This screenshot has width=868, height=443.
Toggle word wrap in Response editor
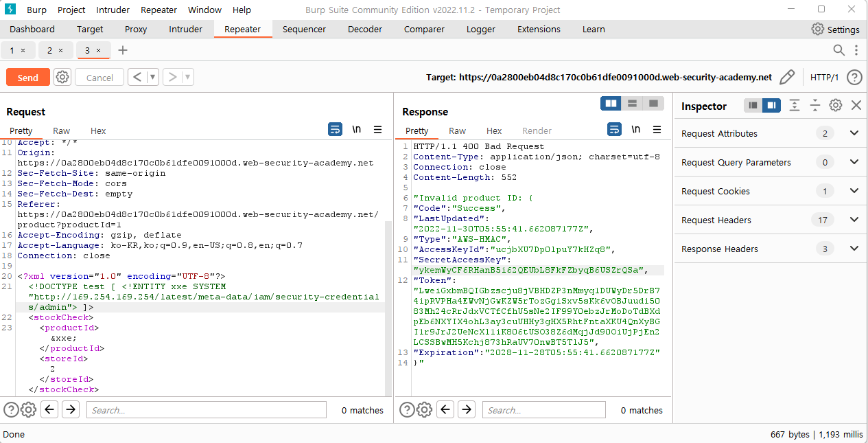pos(614,129)
